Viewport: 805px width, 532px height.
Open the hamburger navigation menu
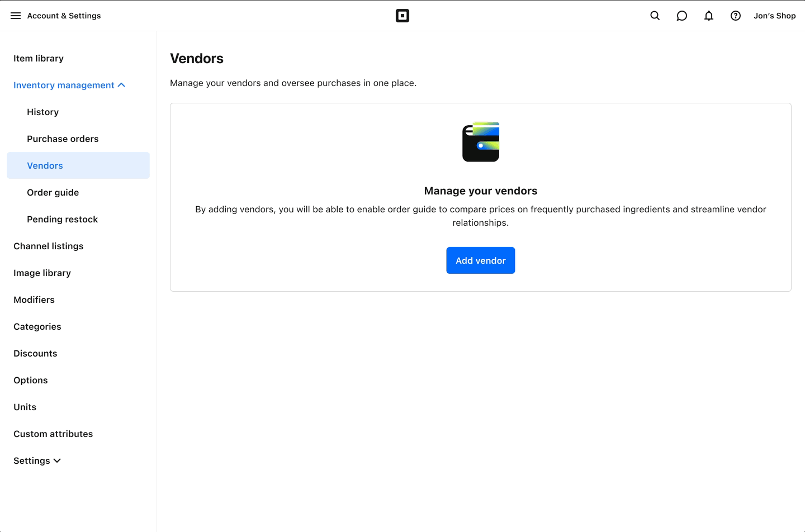[16, 16]
